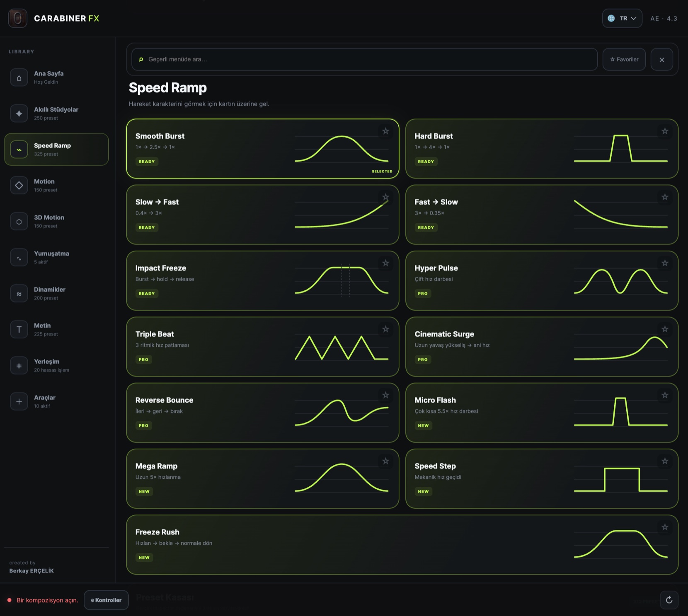Open the Dinamikler icon
688x616 pixels.
click(x=19, y=293)
